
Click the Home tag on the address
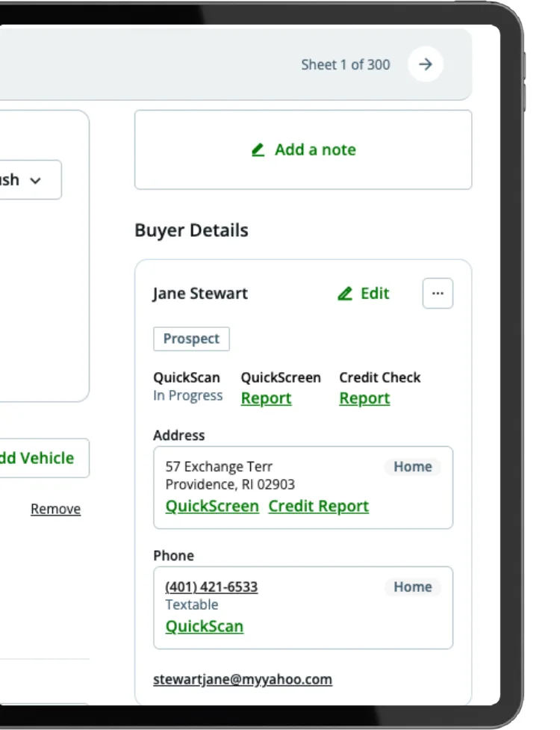pos(413,466)
